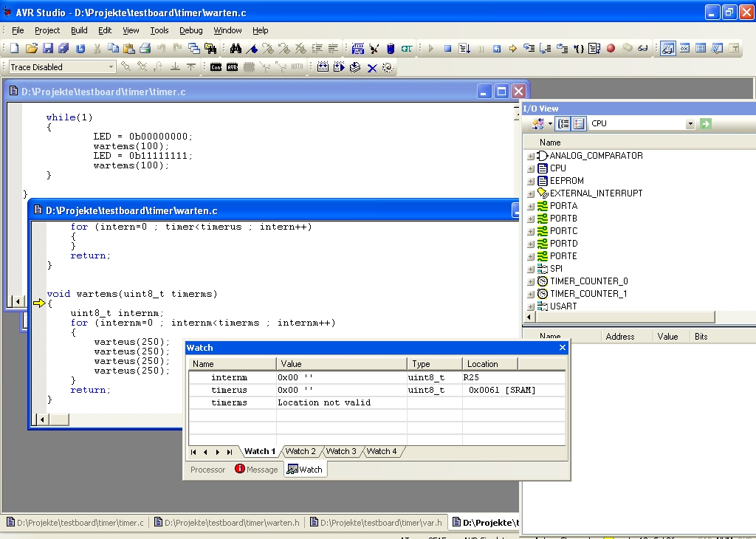756x539 pixels.
Task: Click the Stop Debugging square icon
Action: (x=447, y=48)
